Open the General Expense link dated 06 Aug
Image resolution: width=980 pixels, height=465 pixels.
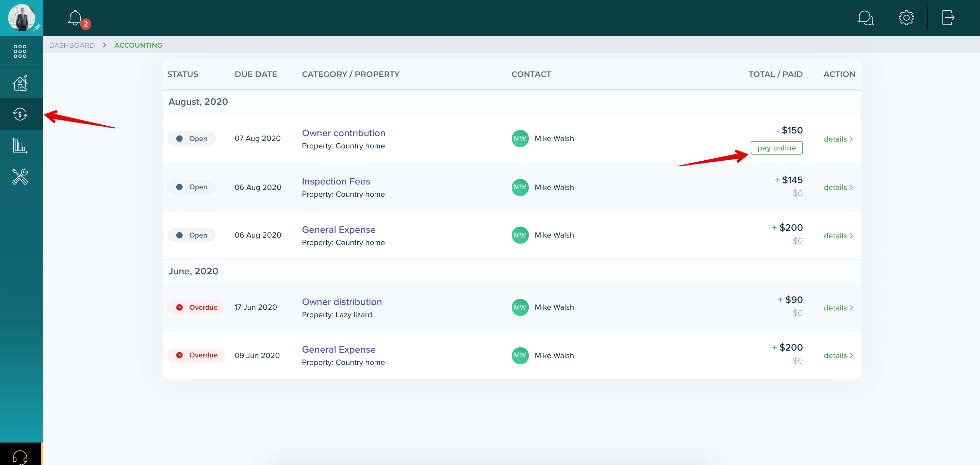[339, 229]
